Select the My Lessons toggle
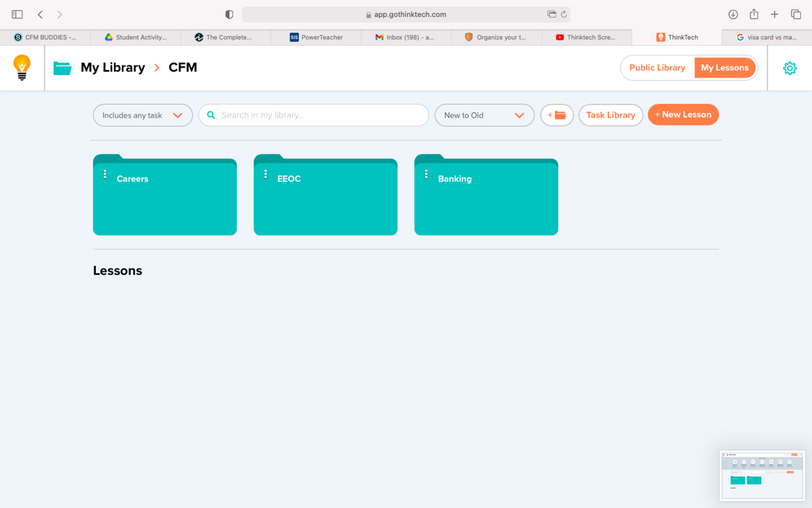 (724, 67)
